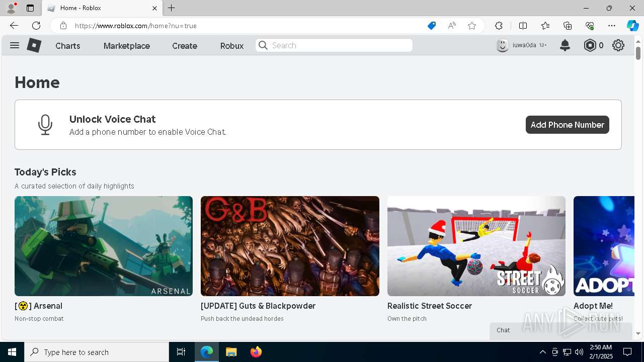Click the Windows taskbar search box
This screenshot has height=362, width=644.
[x=97, y=352]
